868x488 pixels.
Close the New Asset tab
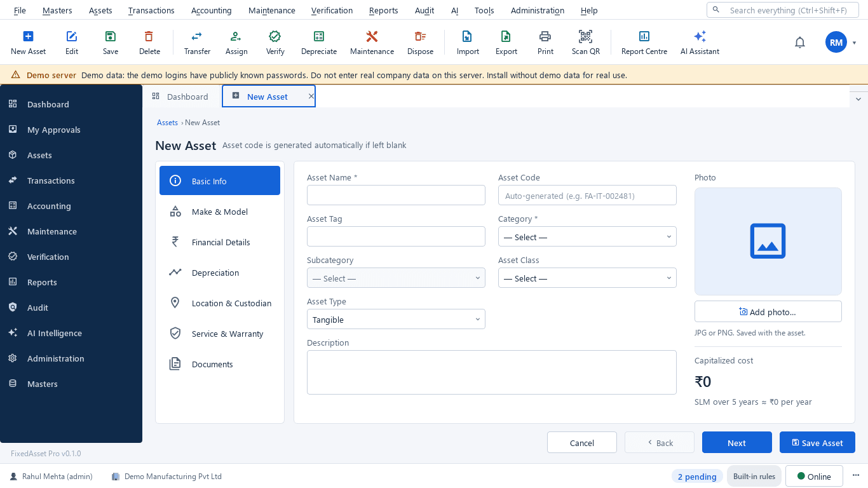tap(311, 97)
